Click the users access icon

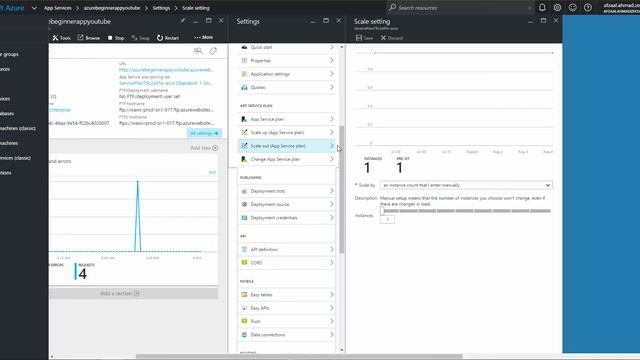click(198, 51)
